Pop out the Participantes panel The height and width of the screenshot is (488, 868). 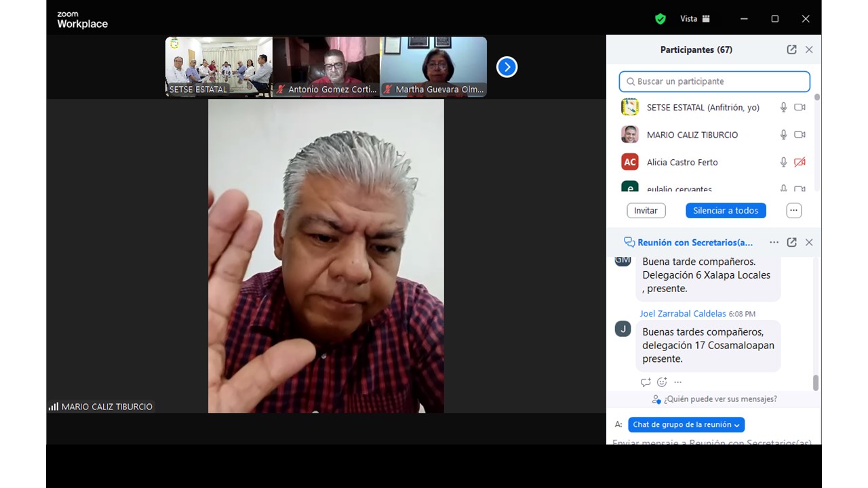click(791, 49)
